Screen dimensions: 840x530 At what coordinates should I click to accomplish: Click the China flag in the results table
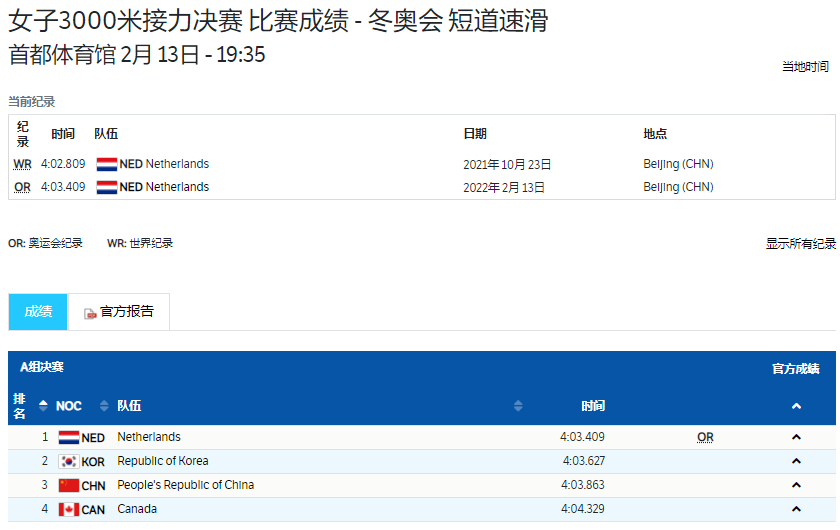[x=69, y=486]
